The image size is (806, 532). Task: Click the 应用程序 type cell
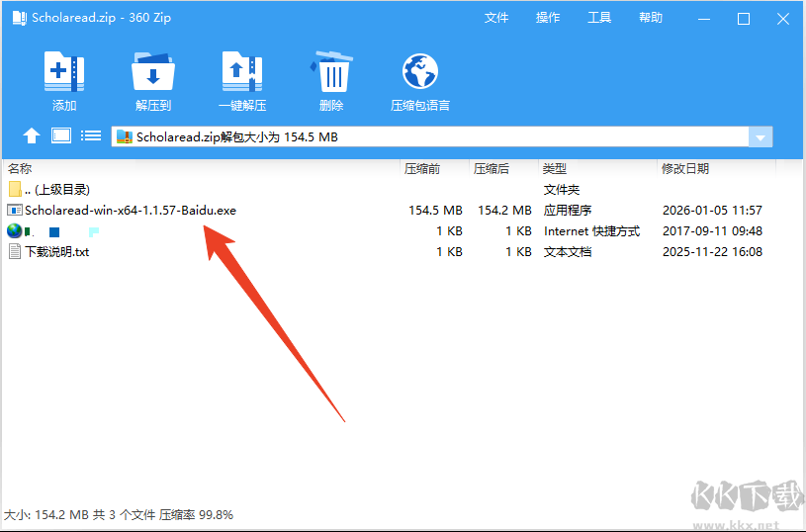coord(568,211)
